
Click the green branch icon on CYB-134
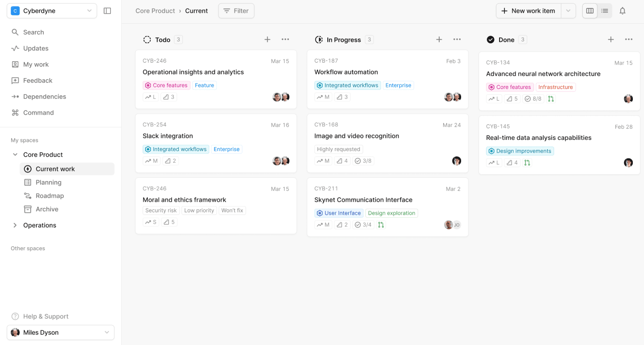551,99
